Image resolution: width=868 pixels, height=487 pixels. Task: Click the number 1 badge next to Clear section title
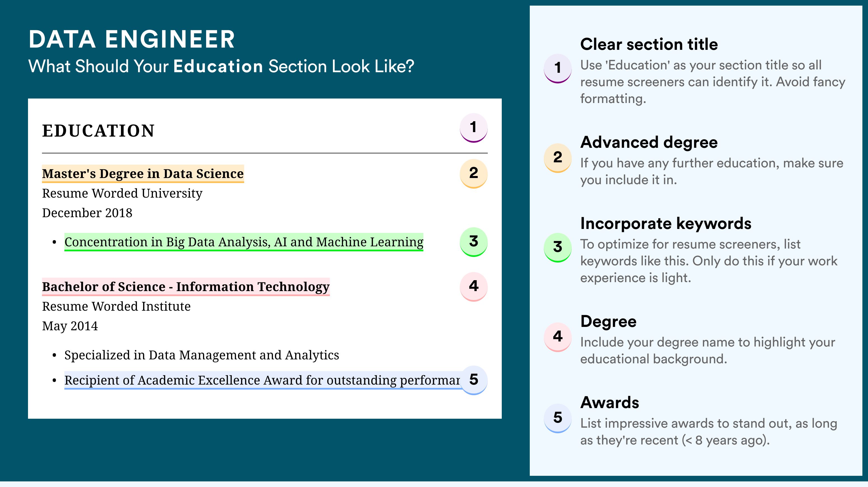point(558,68)
